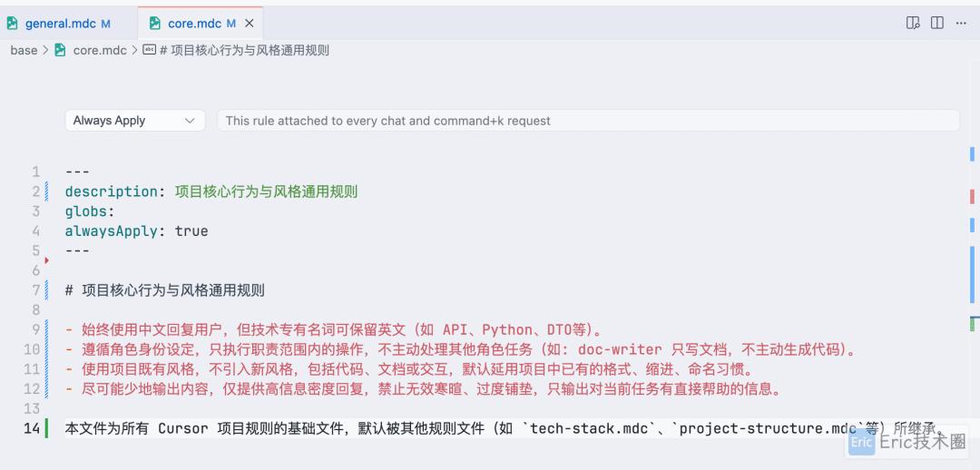Close the core.mdc tab
Screen dimensions: 980x470
[250, 24]
